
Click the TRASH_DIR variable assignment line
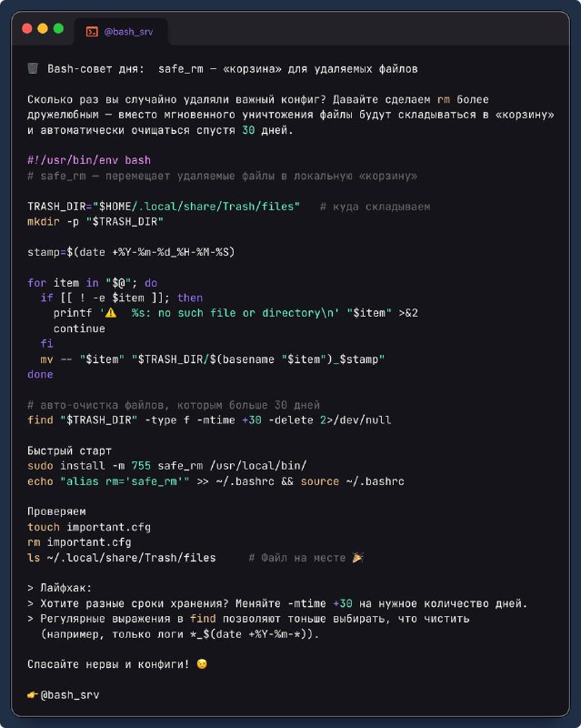pyautogui.click(x=164, y=207)
